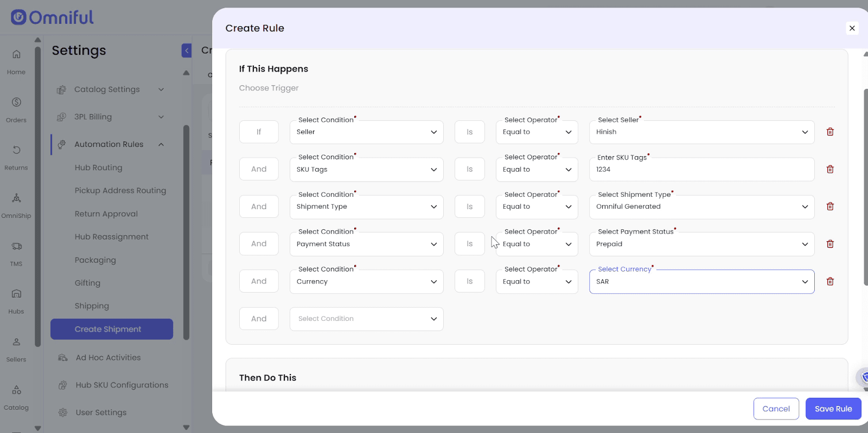Close the Create Rule dialog
Viewport: 868px width, 433px height.
coord(852,28)
